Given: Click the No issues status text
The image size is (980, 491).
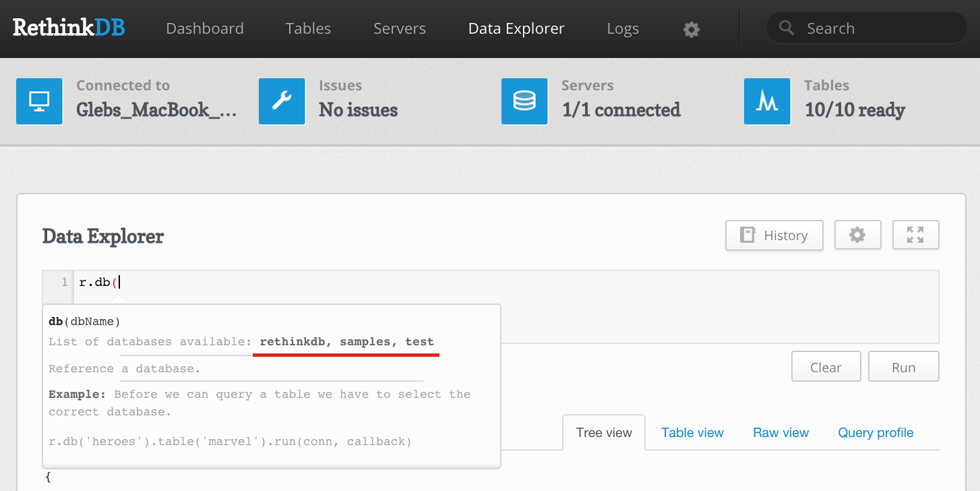Looking at the screenshot, I should coord(358,110).
